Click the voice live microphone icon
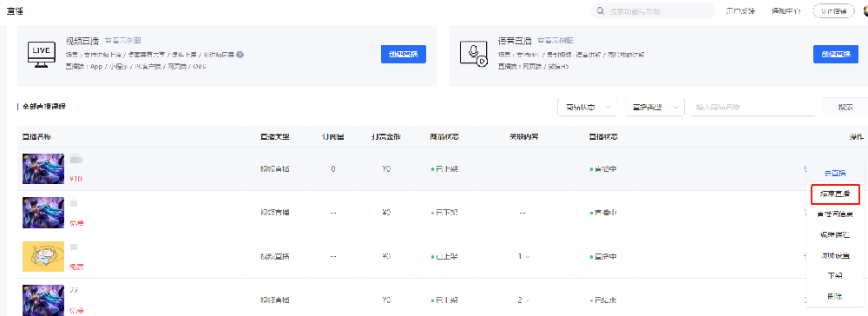868x316 pixels. (474, 54)
